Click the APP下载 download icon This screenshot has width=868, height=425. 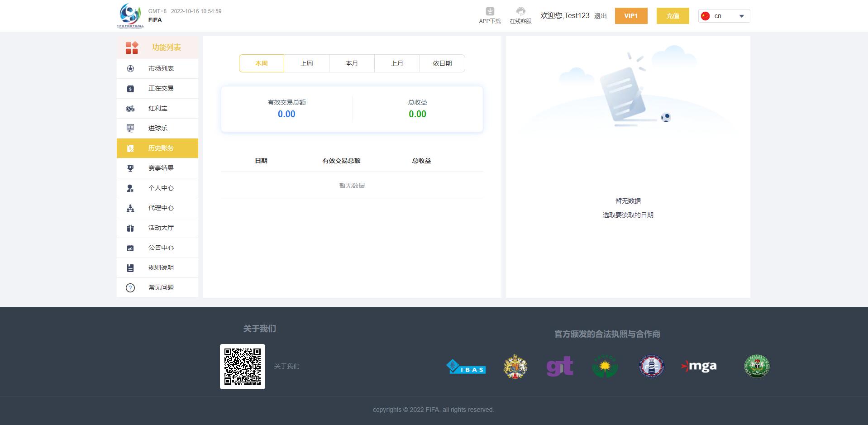coord(490,11)
